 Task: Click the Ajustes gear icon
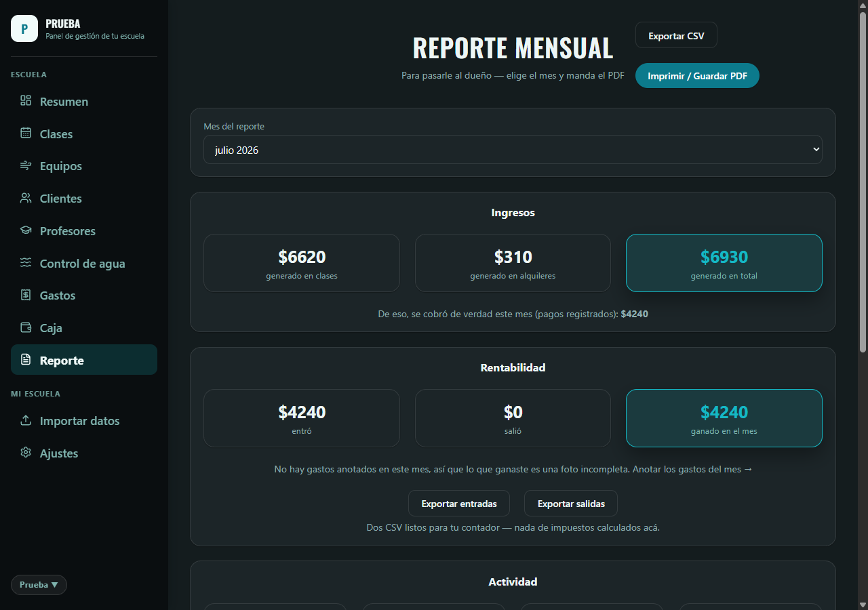tap(26, 453)
